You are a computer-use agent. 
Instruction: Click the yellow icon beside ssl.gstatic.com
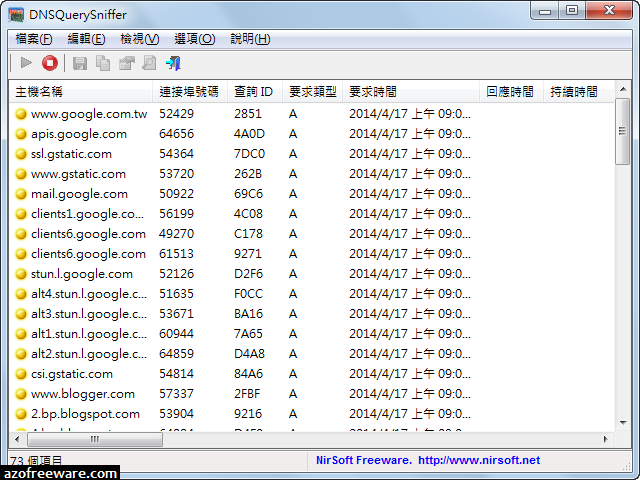click(21, 154)
